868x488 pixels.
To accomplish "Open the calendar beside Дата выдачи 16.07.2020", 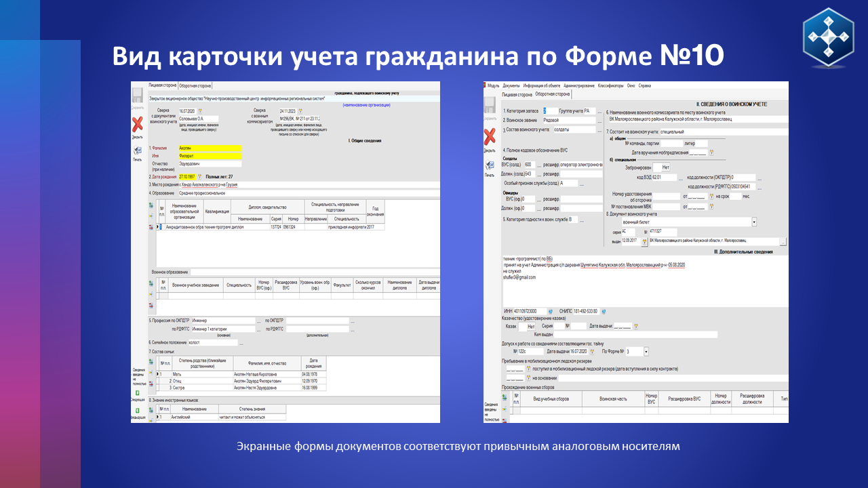I will [593, 352].
